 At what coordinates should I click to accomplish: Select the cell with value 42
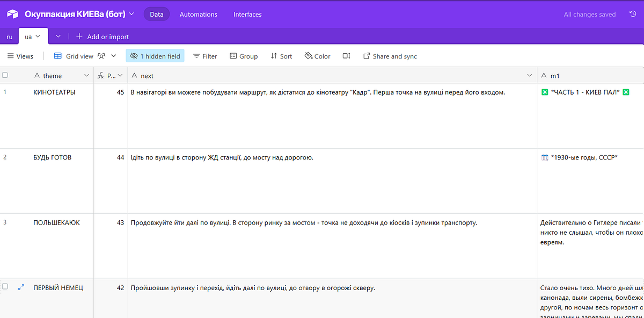111,299
